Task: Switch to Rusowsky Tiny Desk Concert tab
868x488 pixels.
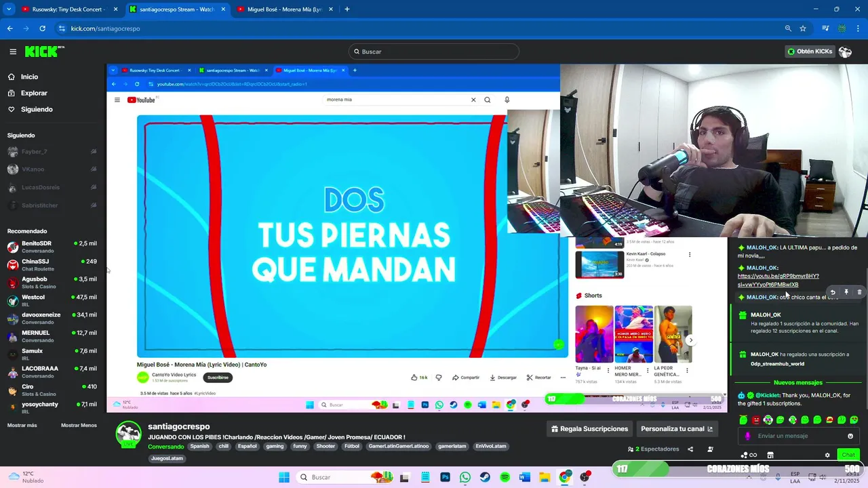Action: (x=68, y=9)
